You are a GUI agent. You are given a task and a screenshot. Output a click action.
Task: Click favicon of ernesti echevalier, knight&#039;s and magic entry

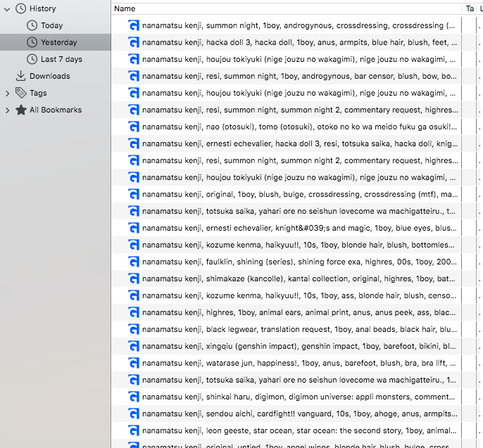134,228
